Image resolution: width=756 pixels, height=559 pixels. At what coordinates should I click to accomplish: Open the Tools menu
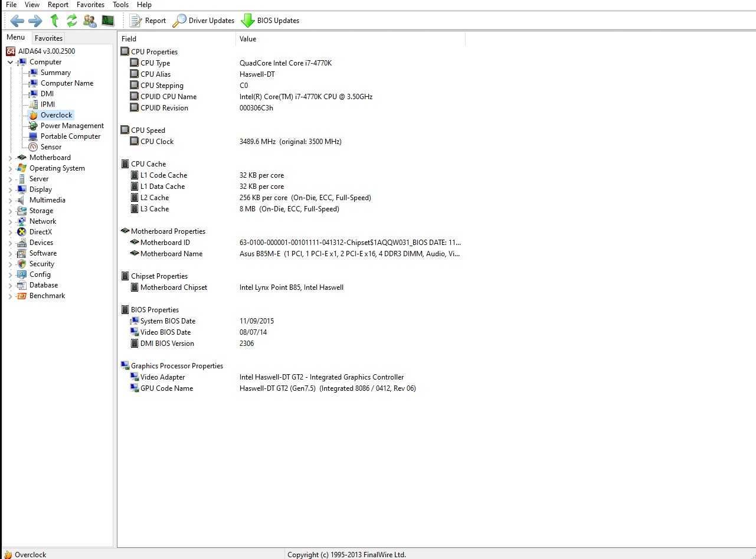coord(121,5)
